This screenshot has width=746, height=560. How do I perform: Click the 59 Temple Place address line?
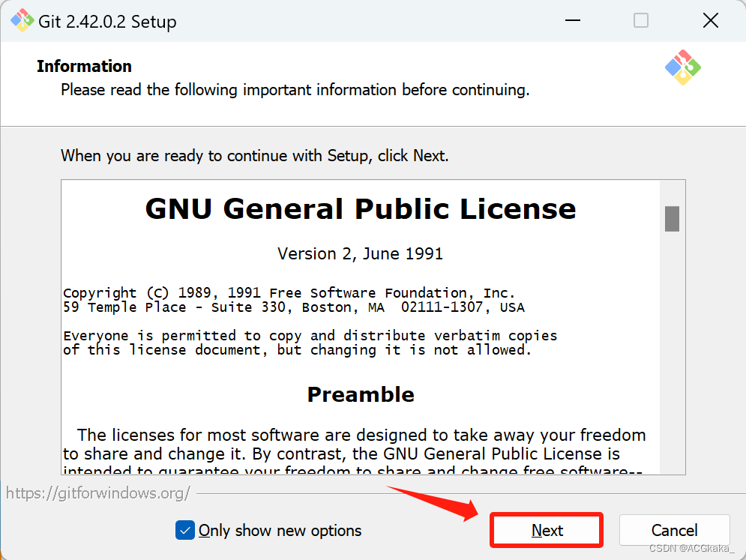coord(294,307)
